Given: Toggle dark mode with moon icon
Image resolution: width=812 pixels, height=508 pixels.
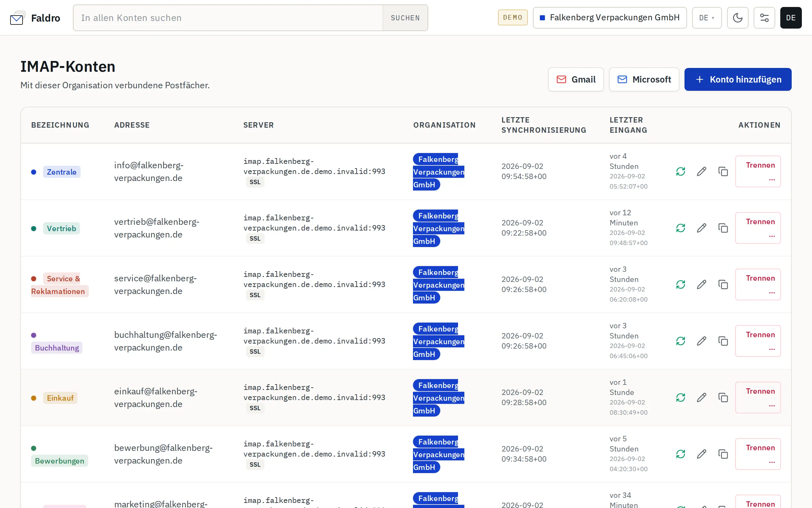Looking at the screenshot, I should tap(737, 18).
